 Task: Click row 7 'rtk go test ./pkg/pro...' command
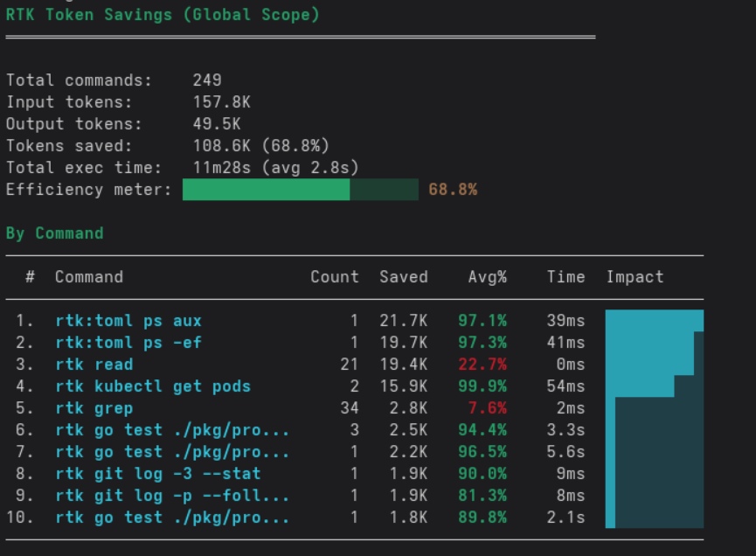click(172, 452)
